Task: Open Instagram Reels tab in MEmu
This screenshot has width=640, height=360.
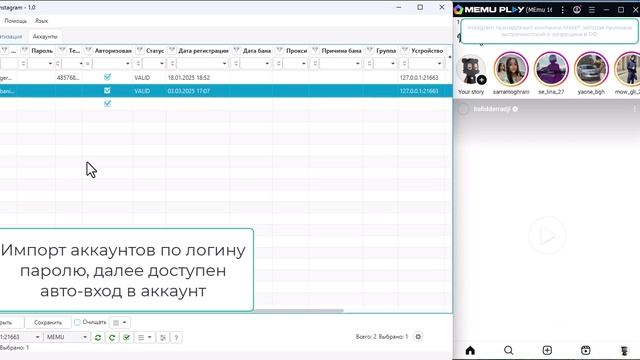Action: (x=586, y=350)
